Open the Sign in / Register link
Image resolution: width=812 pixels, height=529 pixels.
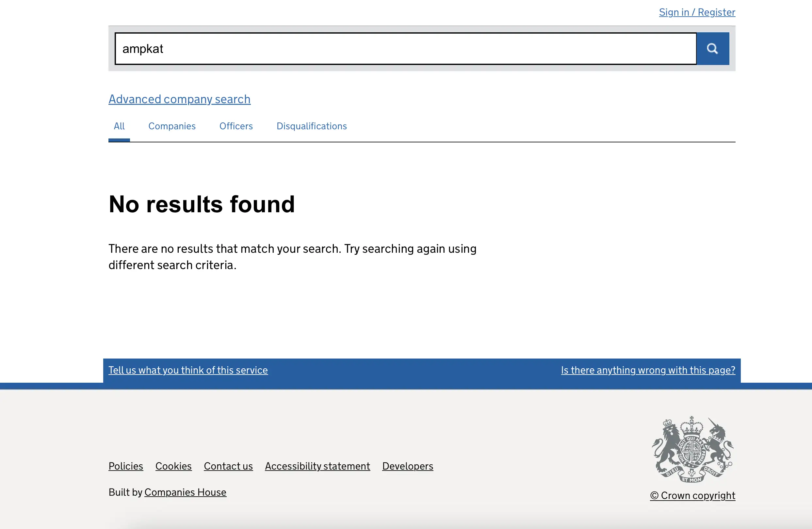697,12
